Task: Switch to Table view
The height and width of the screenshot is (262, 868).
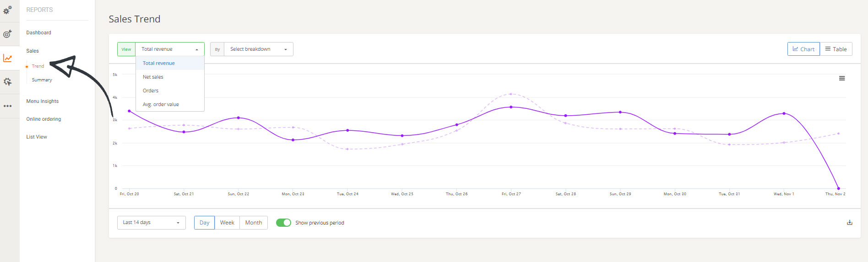Action: [x=836, y=49]
